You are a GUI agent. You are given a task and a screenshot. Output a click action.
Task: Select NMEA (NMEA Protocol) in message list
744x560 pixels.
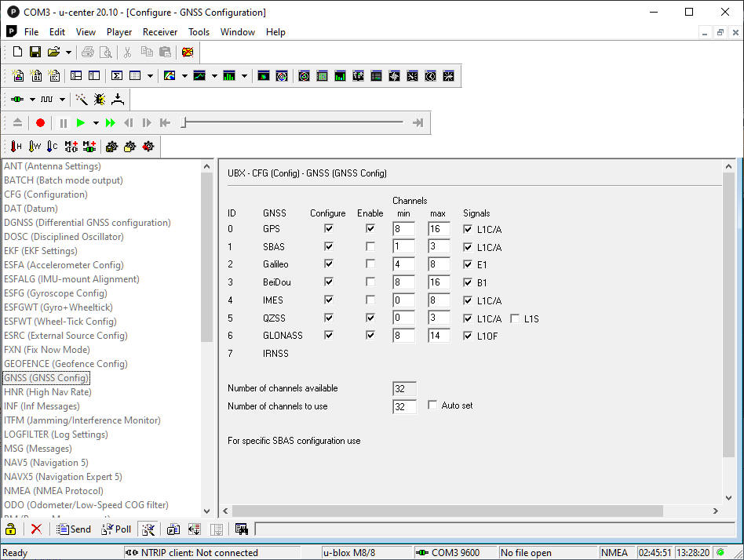[53, 490]
